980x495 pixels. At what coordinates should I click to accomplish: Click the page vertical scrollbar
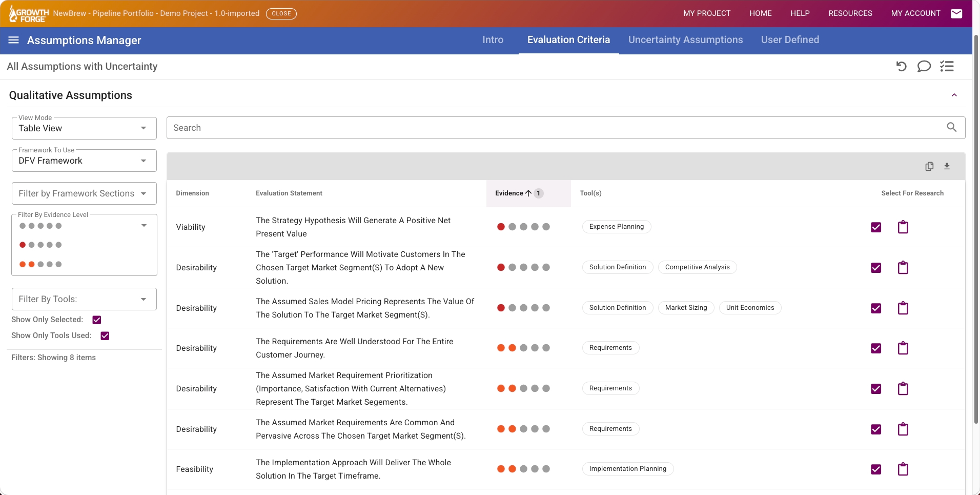coord(976,229)
